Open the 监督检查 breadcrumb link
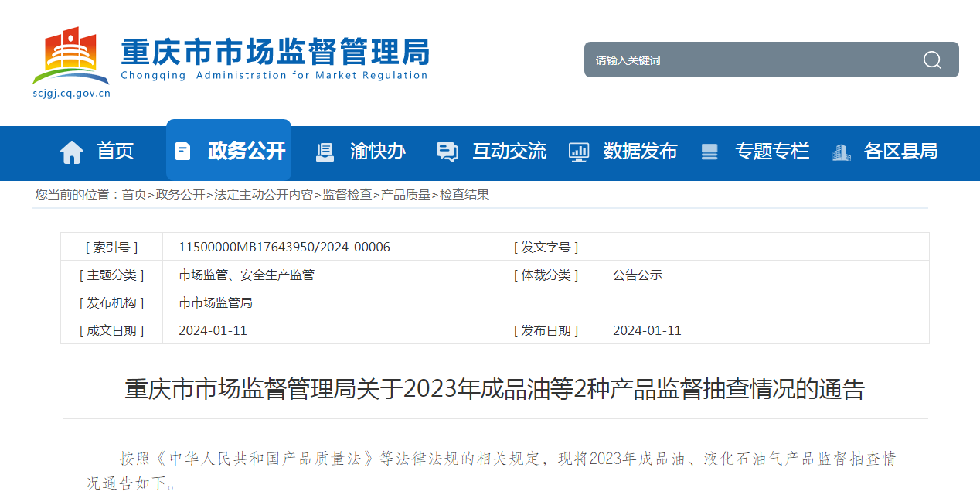 347,195
